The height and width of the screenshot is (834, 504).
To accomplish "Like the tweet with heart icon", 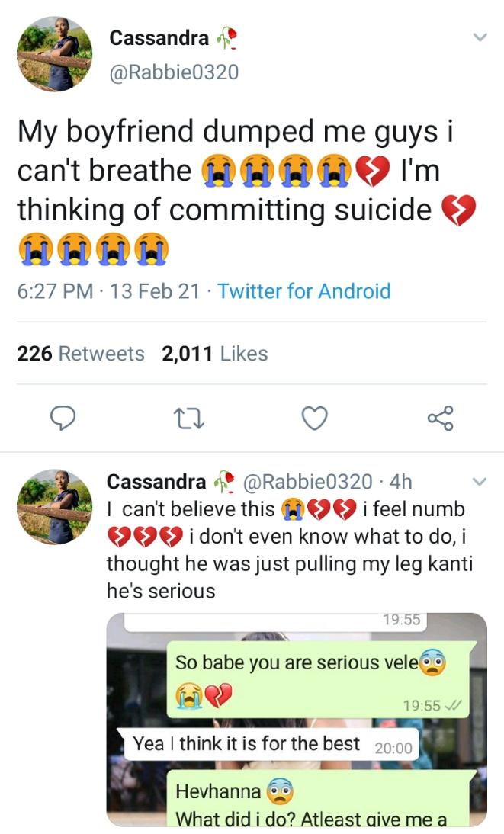I will 314,418.
